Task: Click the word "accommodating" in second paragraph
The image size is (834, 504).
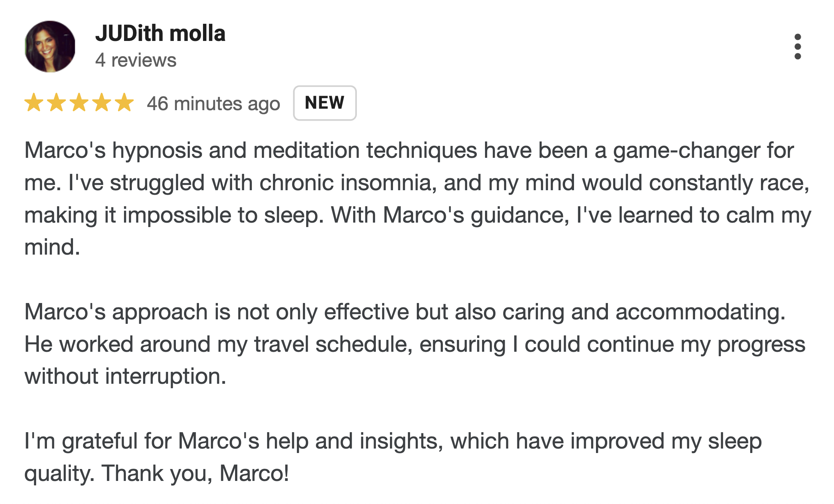Action: [700, 312]
